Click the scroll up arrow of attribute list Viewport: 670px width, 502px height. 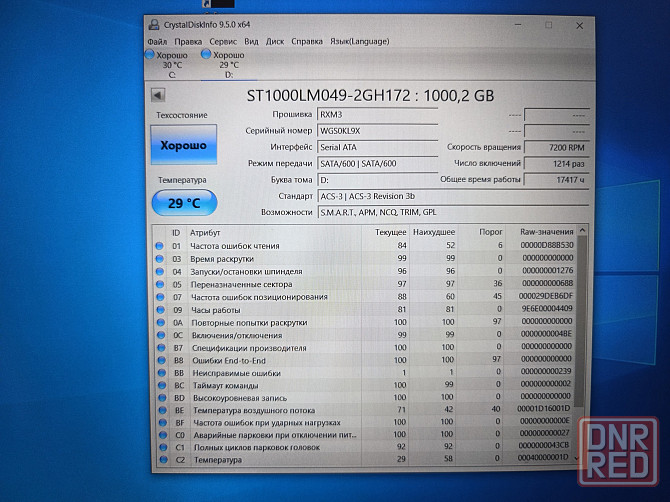point(582,231)
